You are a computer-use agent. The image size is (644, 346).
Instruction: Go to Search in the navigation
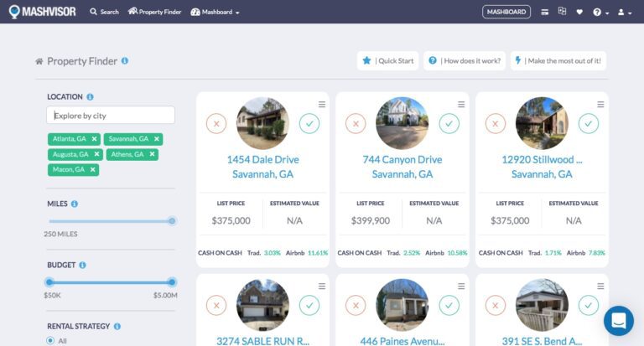coord(104,12)
